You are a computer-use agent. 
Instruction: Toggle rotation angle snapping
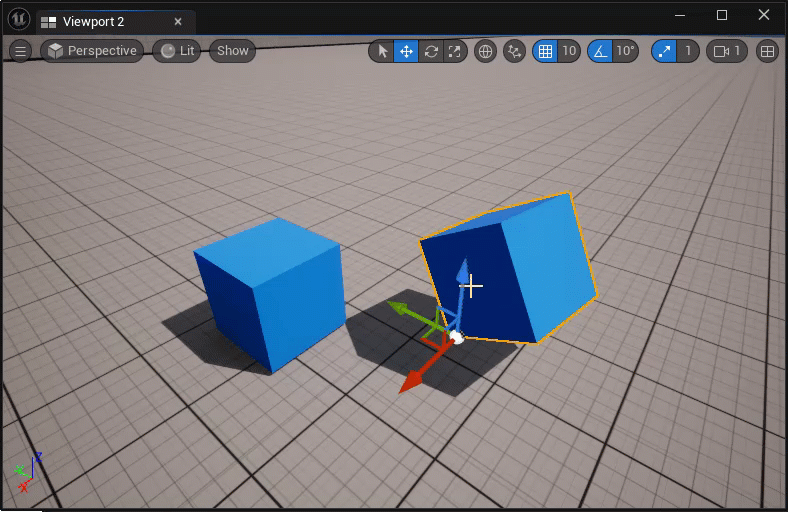(x=600, y=51)
